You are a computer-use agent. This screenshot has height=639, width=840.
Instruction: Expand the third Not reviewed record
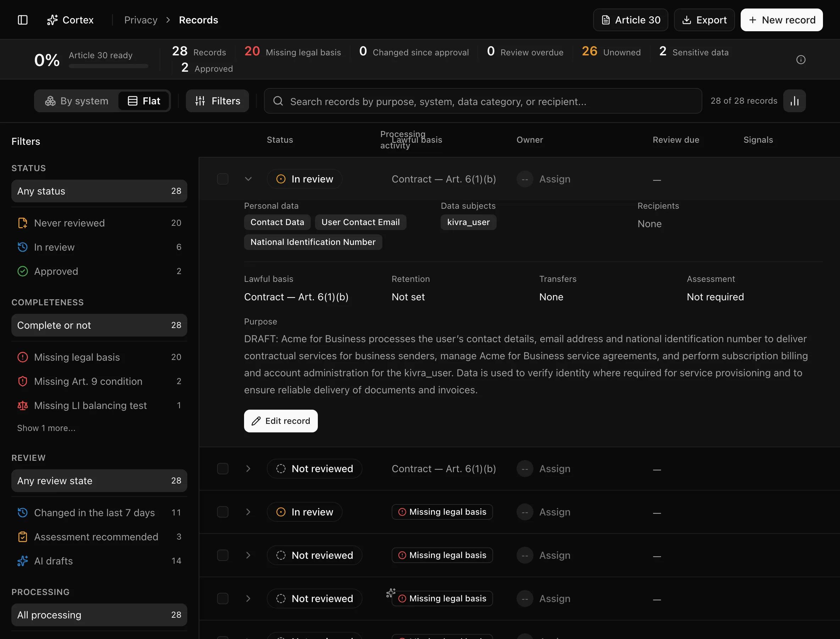[x=248, y=599]
